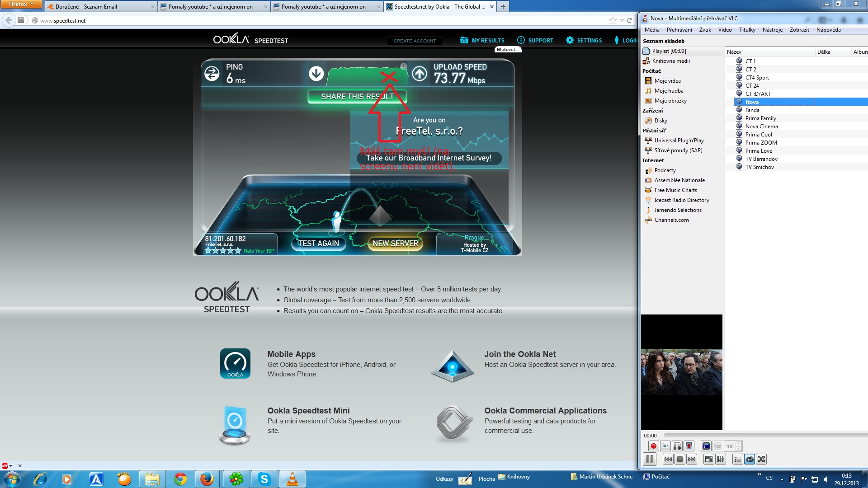Select Nova Cinema channel
The image size is (868, 488).
click(761, 126)
